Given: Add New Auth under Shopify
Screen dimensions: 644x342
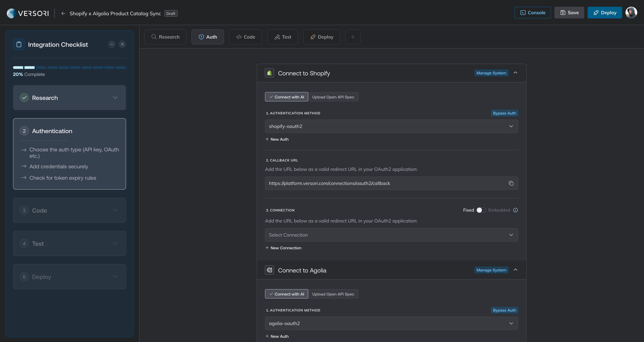Looking at the screenshot, I should tap(277, 139).
